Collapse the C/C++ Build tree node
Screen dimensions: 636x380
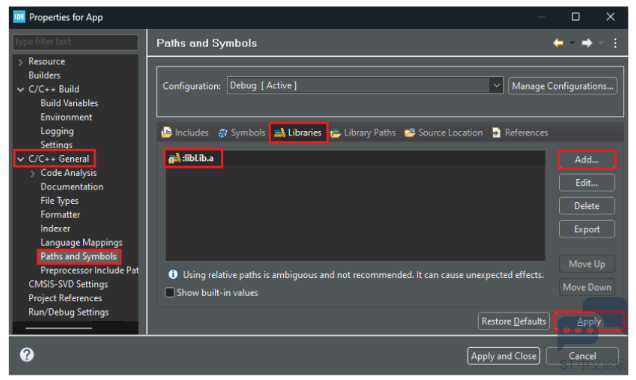[20, 90]
